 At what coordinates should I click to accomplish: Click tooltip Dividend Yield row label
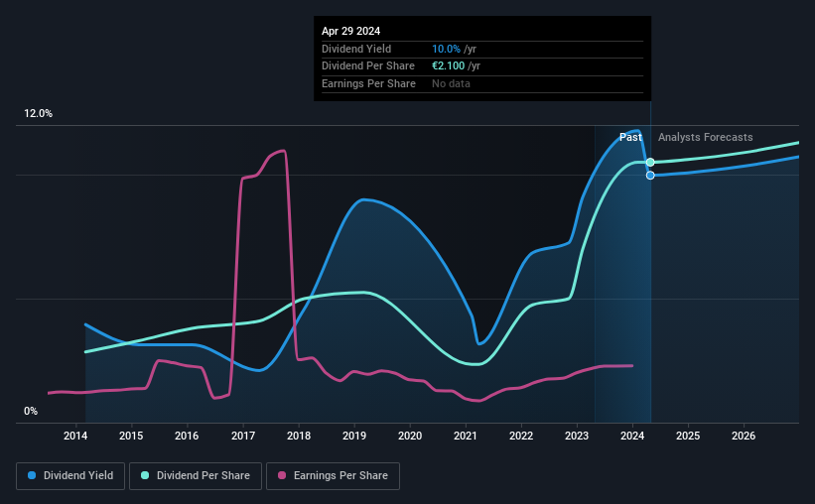tap(356, 49)
